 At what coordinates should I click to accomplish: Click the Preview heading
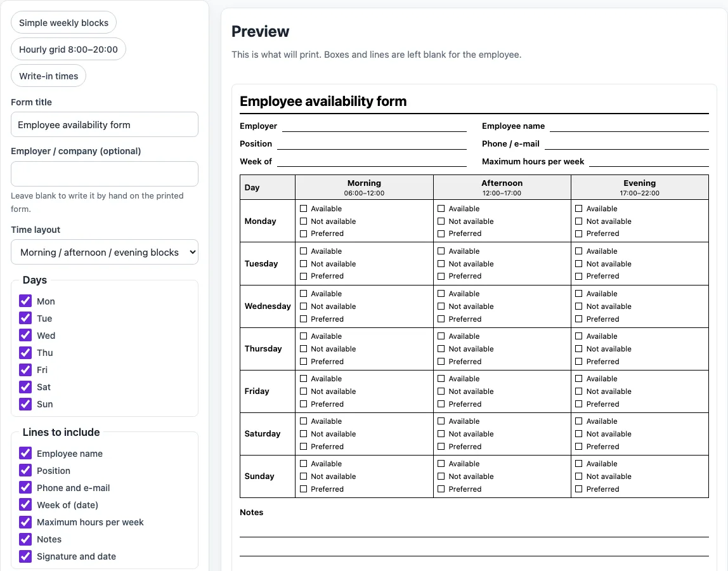pos(260,32)
